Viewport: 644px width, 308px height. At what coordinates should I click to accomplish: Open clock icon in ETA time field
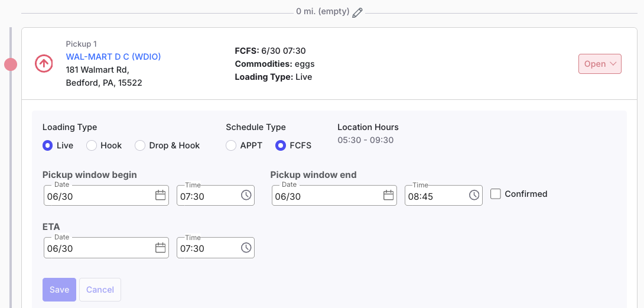[x=246, y=248]
